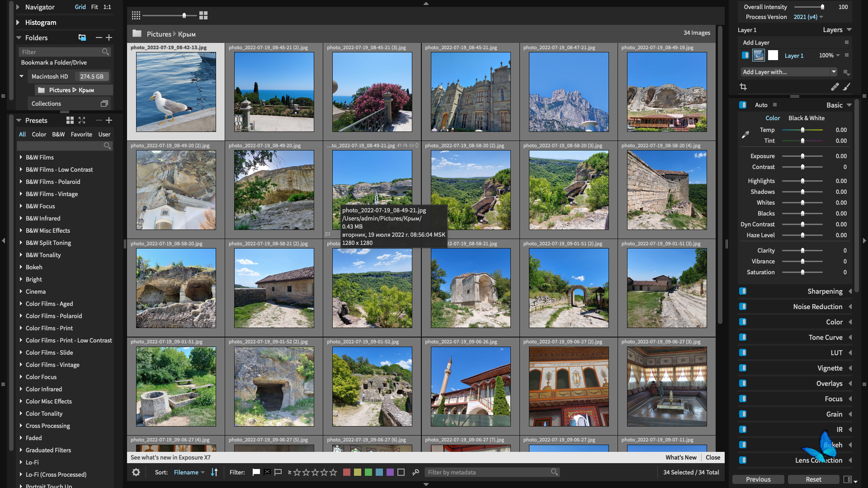Image resolution: width=868 pixels, height=488 pixels.
Task: Select the spot heal bandage tool
Action: point(835,87)
